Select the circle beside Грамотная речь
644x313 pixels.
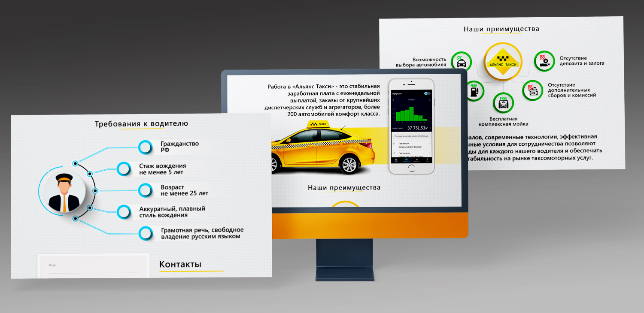(146, 233)
